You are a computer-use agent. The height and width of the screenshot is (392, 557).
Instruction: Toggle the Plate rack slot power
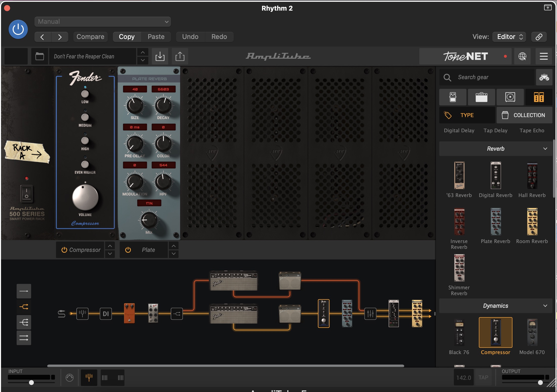tap(128, 250)
